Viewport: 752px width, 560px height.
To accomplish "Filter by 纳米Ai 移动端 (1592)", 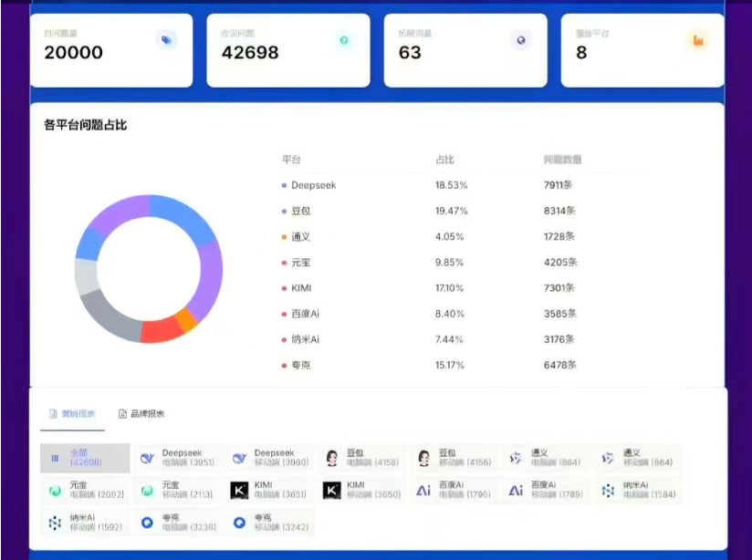I will [85, 523].
